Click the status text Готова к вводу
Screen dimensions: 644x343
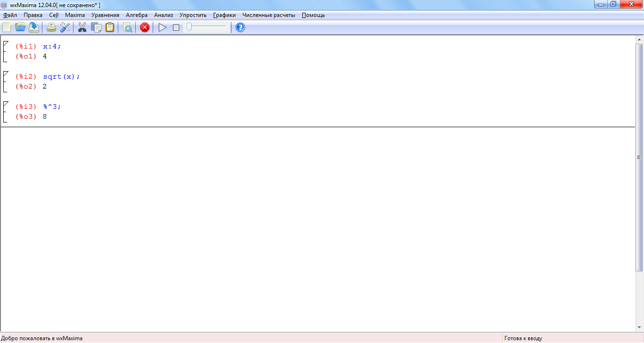coord(523,338)
